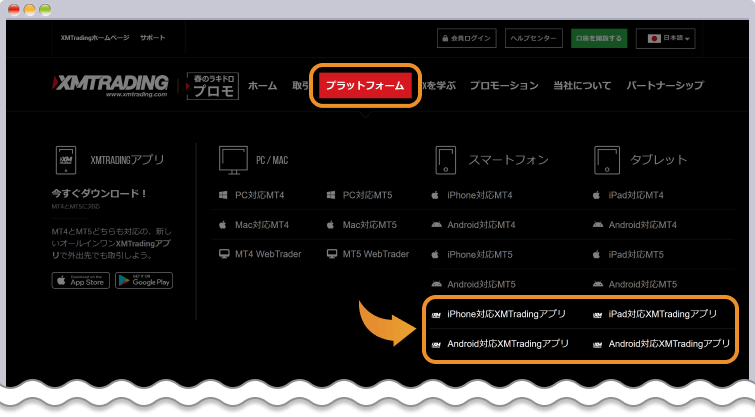Click XM icon beside iPad対応XMTradingアプリ

point(598,315)
